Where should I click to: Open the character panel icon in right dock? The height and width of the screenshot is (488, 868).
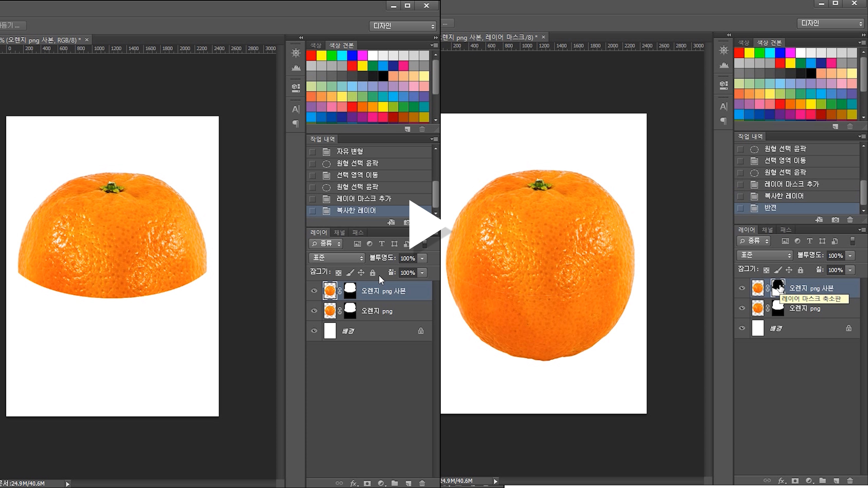pyautogui.click(x=723, y=106)
